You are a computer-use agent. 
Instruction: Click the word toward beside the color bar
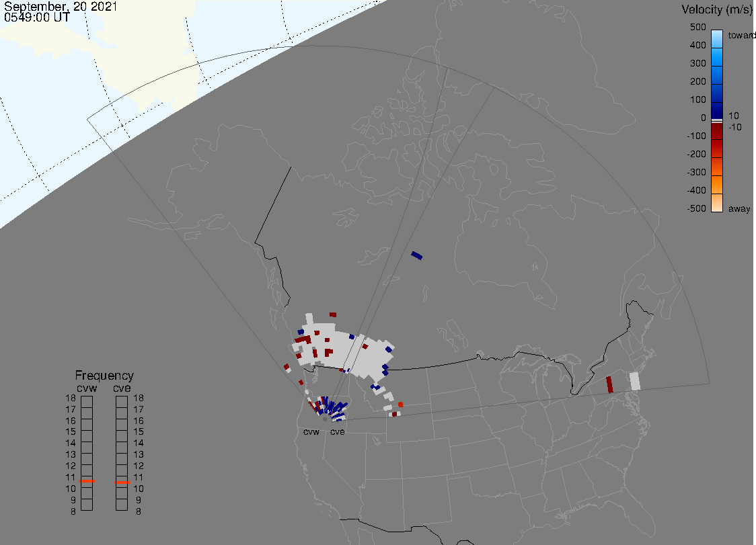[741, 35]
